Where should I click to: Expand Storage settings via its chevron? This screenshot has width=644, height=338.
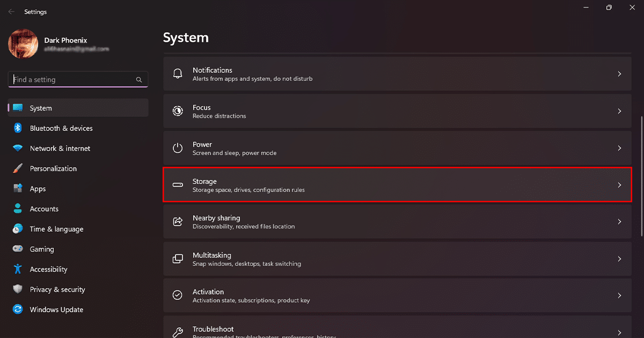619,185
